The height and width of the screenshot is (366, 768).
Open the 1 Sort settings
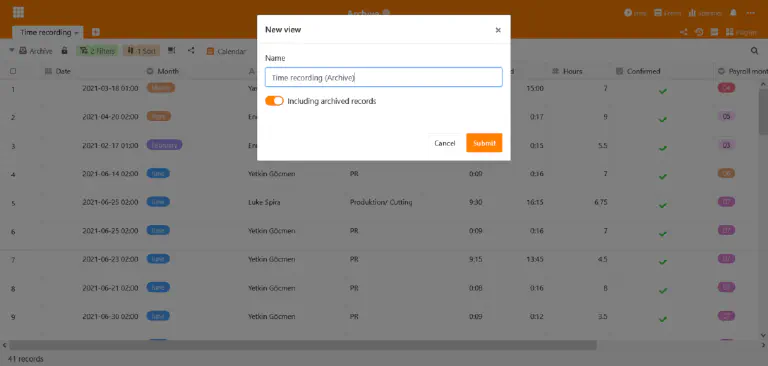click(x=141, y=51)
